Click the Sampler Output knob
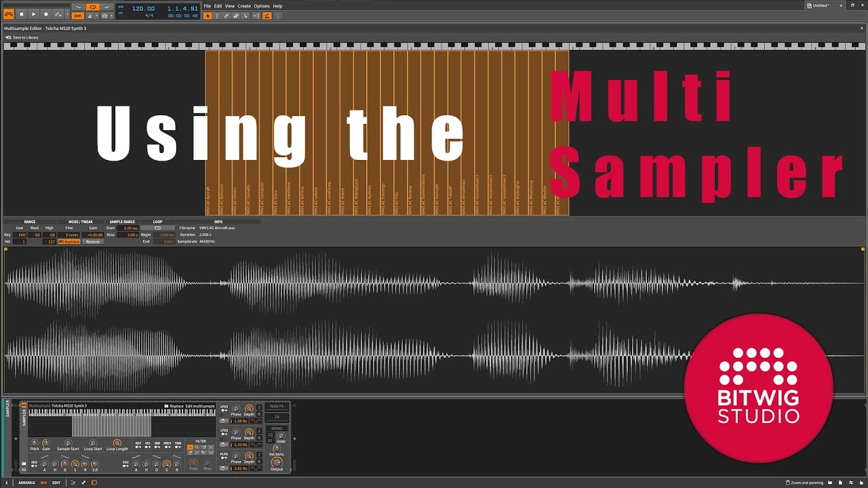Viewport: 868px width, 488px height. (276, 462)
